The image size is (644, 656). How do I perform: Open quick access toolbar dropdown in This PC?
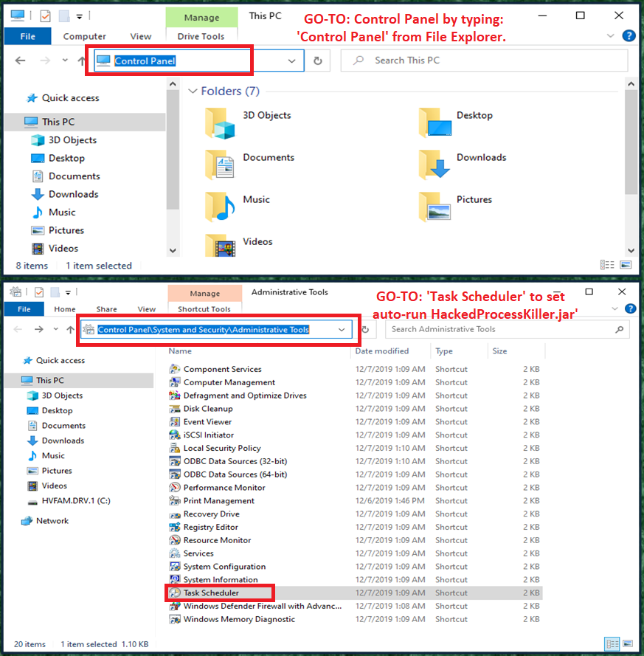79,17
